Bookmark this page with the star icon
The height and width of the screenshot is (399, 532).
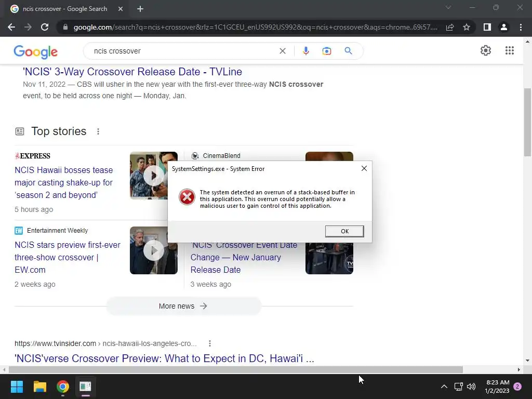click(x=467, y=27)
